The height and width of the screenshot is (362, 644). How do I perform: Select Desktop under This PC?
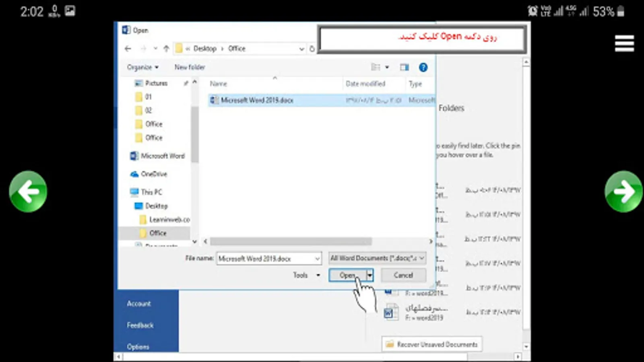click(151, 206)
